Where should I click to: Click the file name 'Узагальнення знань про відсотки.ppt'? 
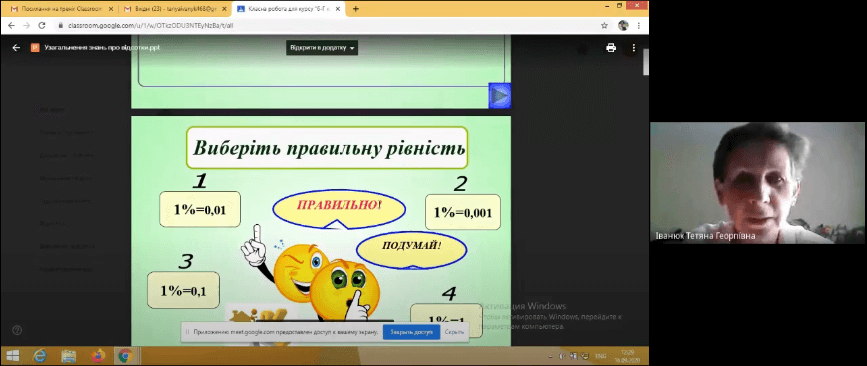(x=102, y=48)
